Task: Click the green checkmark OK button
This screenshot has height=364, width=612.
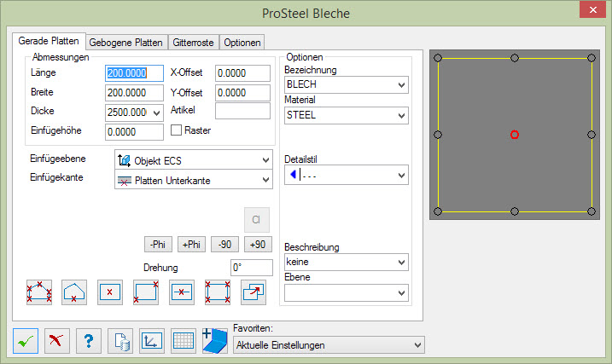Action: (x=26, y=341)
